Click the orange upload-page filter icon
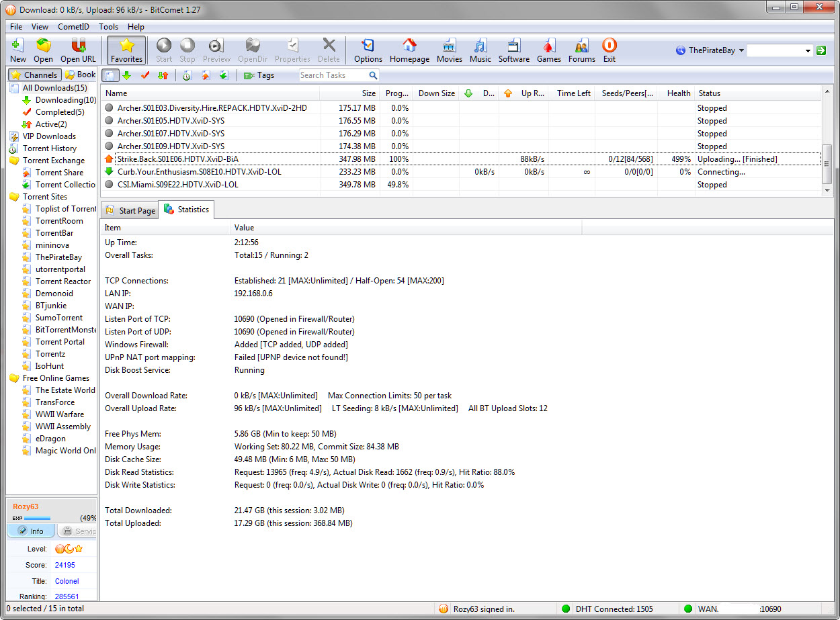Image resolution: width=840 pixels, height=620 pixels. pos(206,75)
